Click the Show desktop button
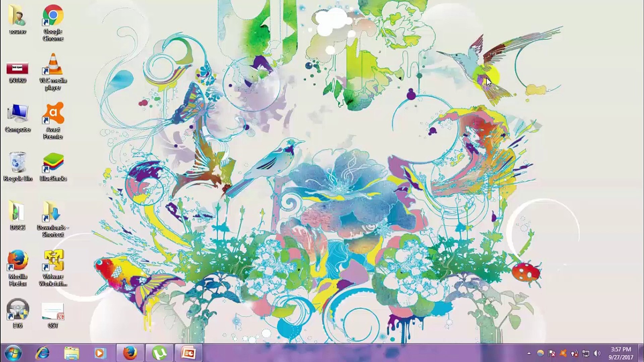644x362 pixels. 641,353
